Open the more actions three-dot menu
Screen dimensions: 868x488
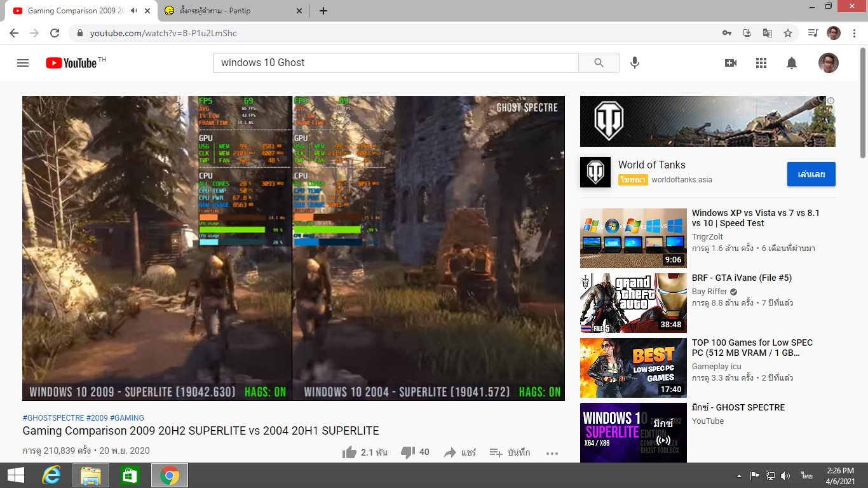552,453
